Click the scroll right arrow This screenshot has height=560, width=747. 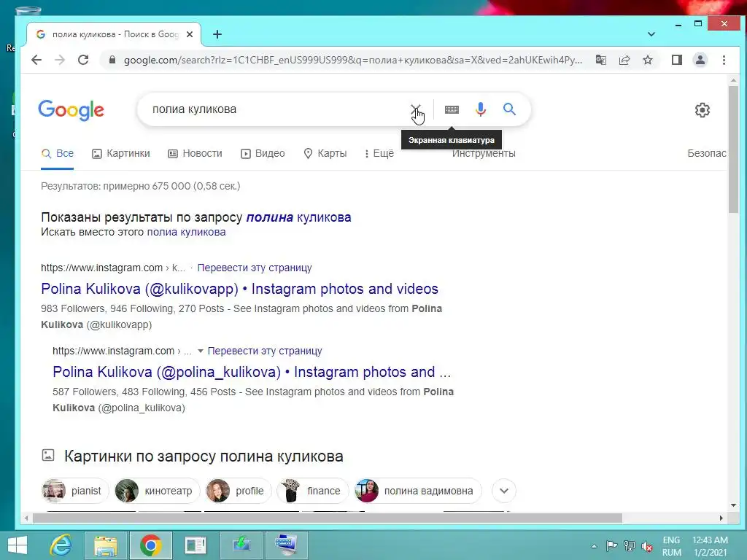pos(721,518)
